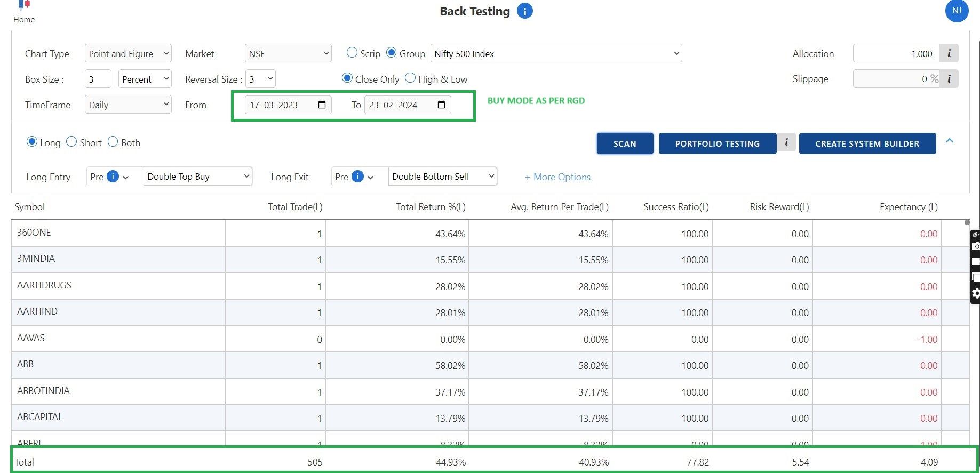Sort by Total Return %(L) column header
Screen dimensions: 980x473
431,207
